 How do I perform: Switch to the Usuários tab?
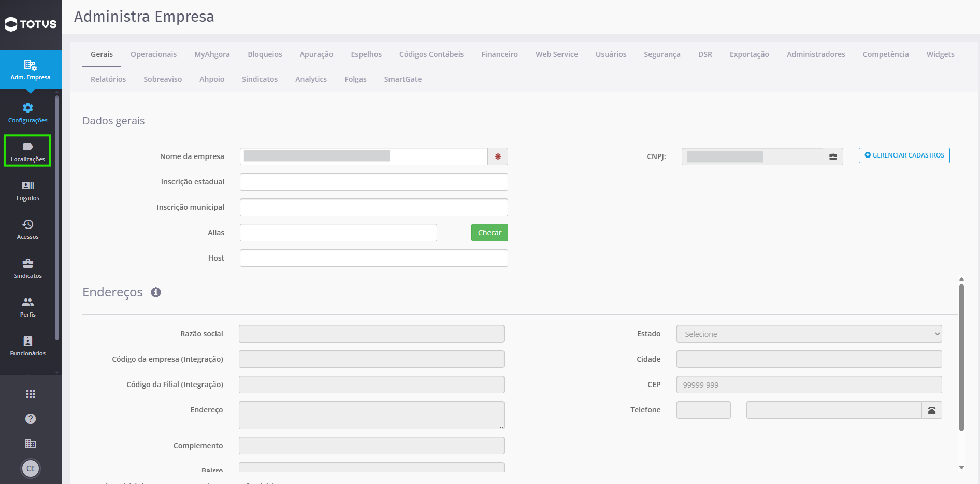611,54
